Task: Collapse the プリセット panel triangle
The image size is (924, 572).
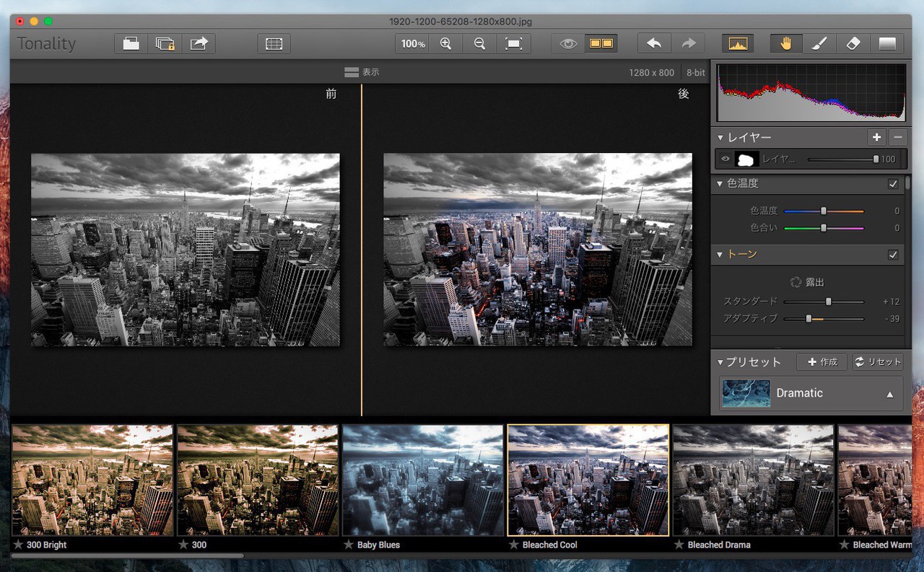Action: pyautogui.click(x=720, y=362)
